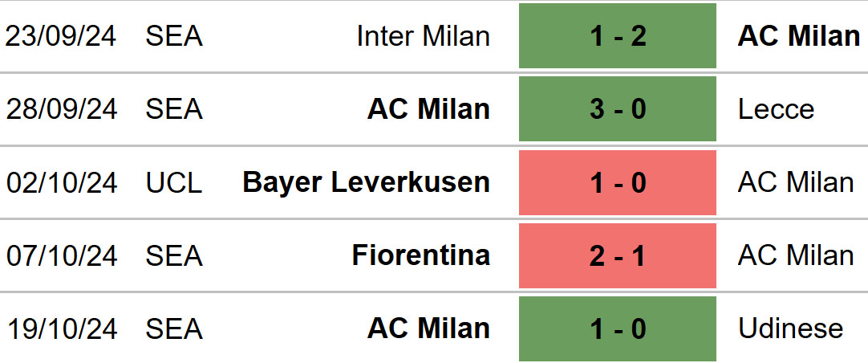Image resolution: width=868 pixels, height=363 pixels.
Task: Click the 1 - 2 Inter Milan score box
Action: [x=617, y=36]
